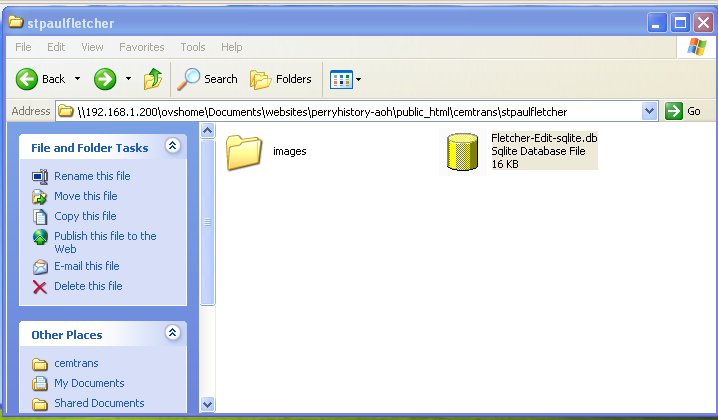Click the Copy this file icon
The image size is (718, 420).
40,217
